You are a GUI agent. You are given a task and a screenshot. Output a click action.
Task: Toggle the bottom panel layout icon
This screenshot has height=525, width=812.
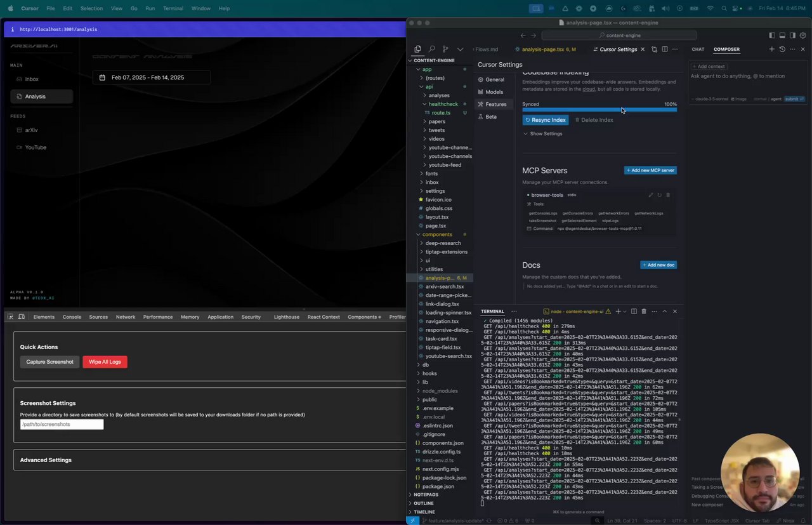[x=782, y=36]
